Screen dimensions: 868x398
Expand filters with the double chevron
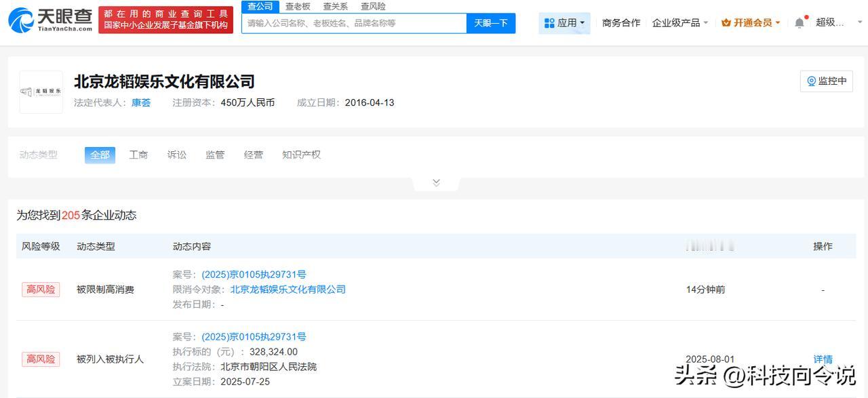tap(436, 182)
